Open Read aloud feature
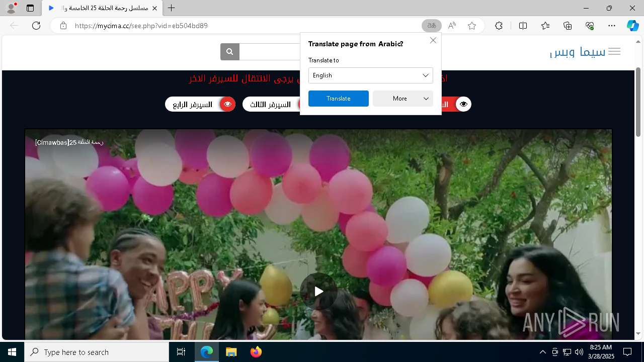 coord(452,26)
